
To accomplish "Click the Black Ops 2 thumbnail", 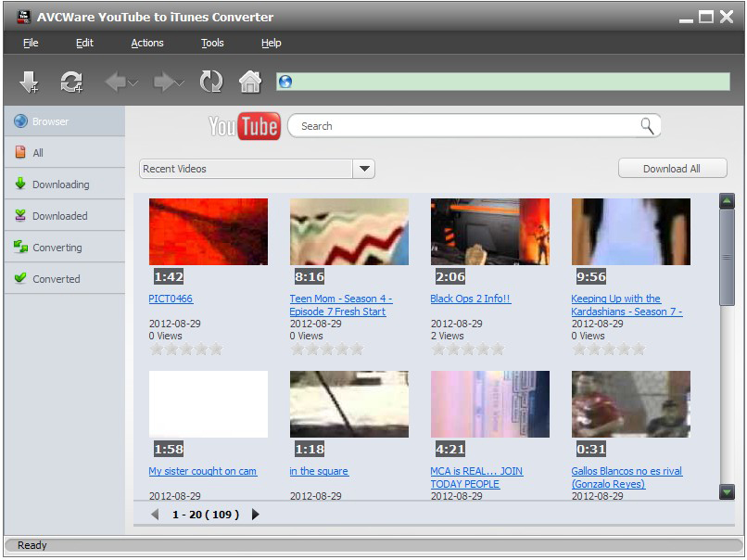I will 490,232.
